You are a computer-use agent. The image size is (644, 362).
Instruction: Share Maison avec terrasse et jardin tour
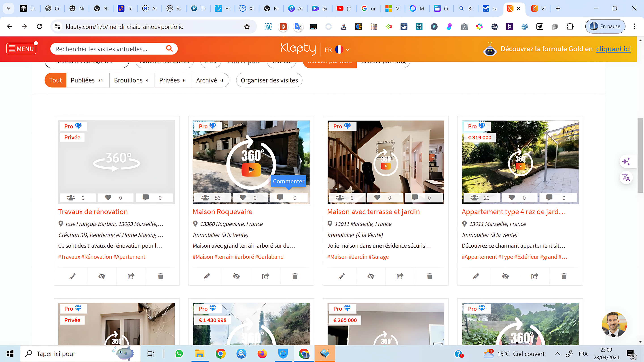coord(400,276)
